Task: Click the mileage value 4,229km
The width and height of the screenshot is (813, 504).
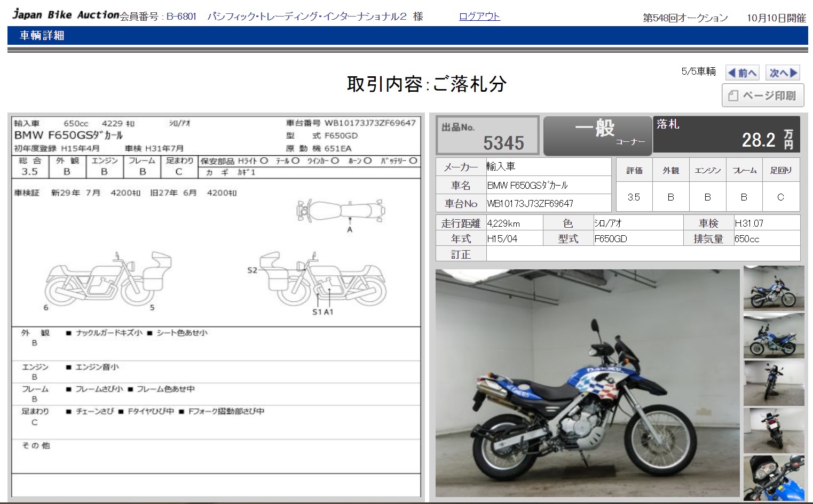Action: click(503, 223)
